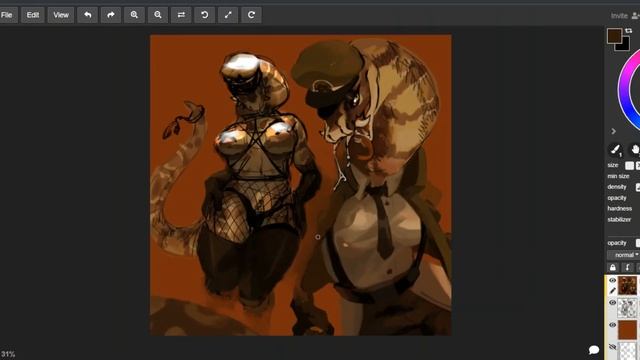
Task: Open the Edit menu
Action: [x=33, y=15]
